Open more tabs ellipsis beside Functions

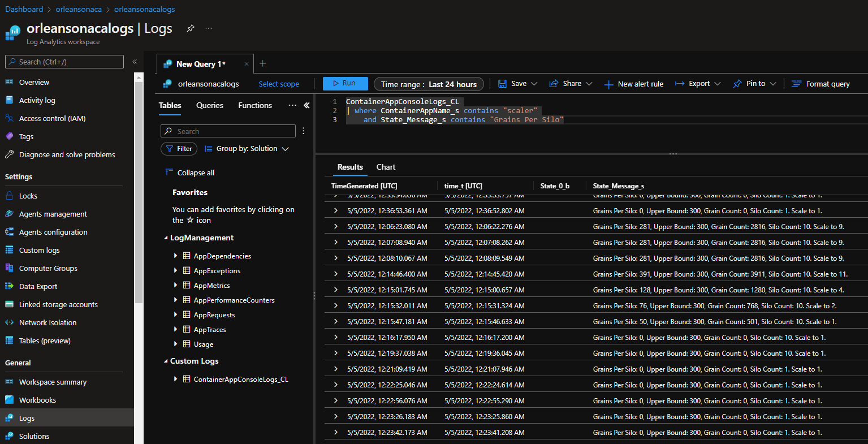point(292,105)
